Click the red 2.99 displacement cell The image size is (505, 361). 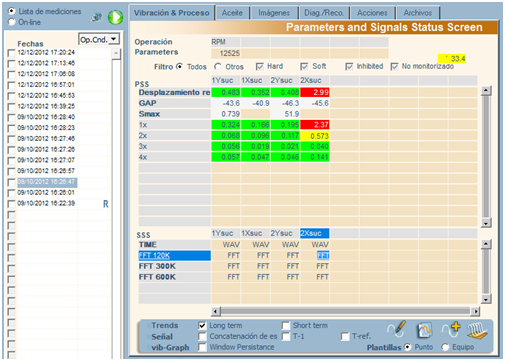(315, 92)
